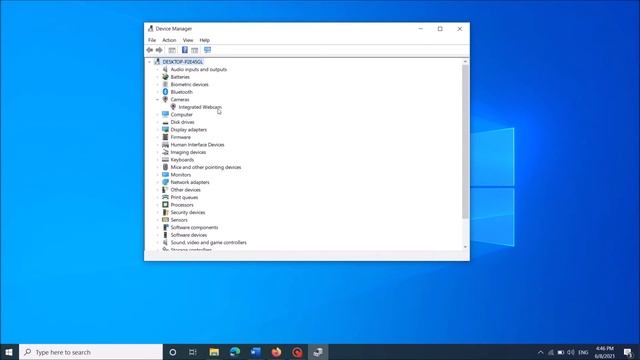The width and height of the screenshot is (640, 360).
Task: Select the Software devices label
Action: pyautogui.click(x=189, y=235)
